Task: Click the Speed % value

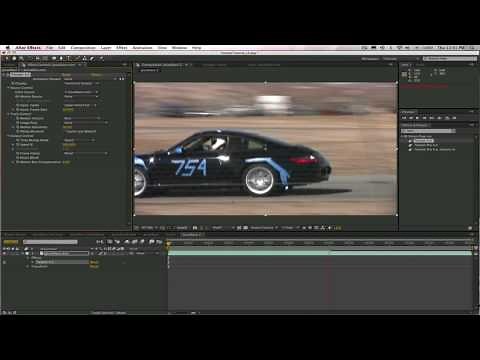Action: click(69, 145)
